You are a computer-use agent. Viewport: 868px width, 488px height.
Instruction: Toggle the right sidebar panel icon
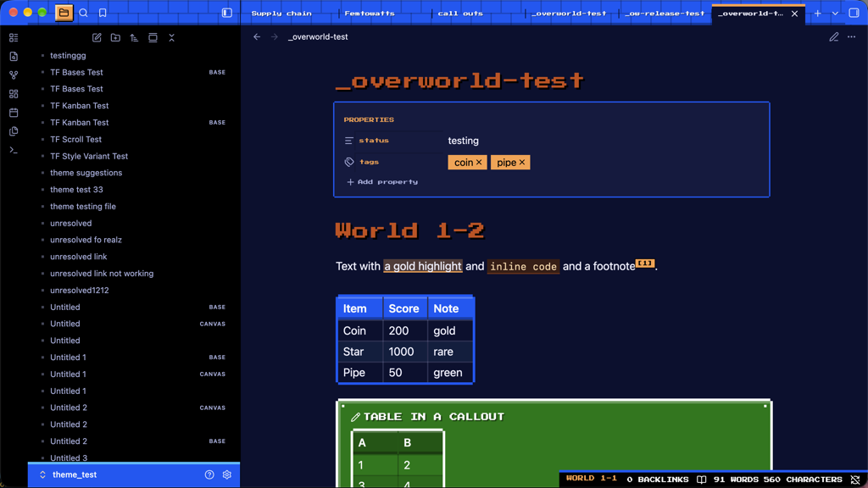[854, 13]
